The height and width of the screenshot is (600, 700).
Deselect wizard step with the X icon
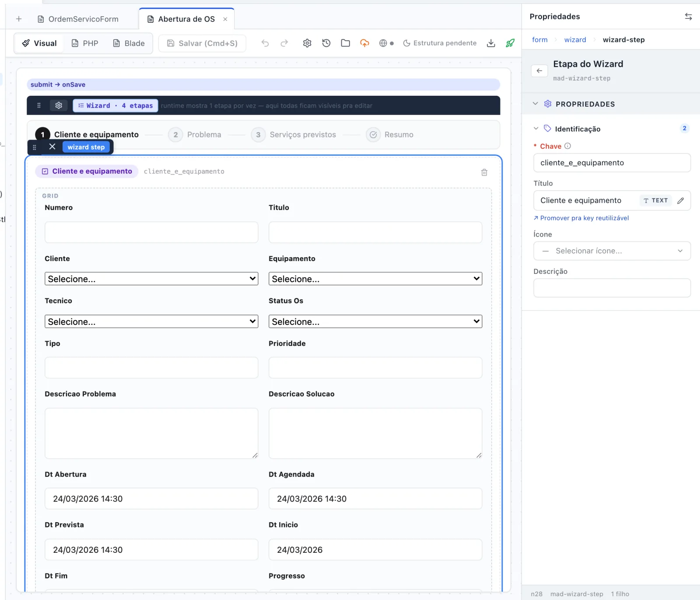52,147
